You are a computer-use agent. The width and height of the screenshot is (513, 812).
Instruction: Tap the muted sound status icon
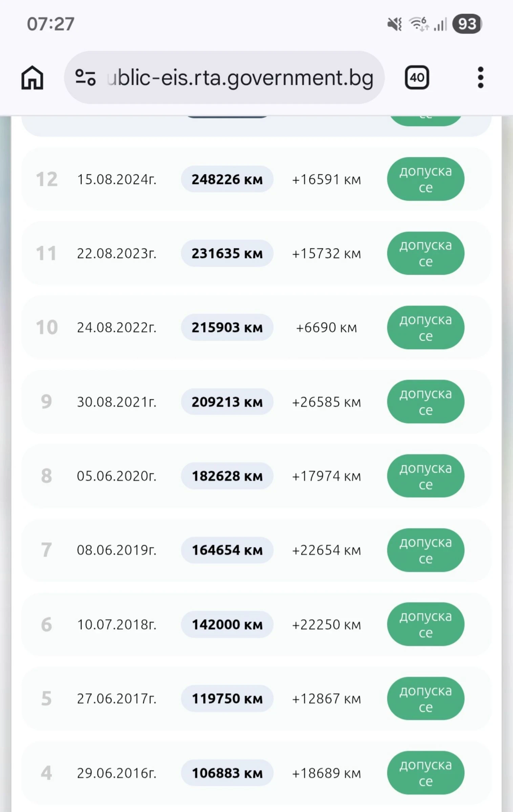tap(395, 24)
